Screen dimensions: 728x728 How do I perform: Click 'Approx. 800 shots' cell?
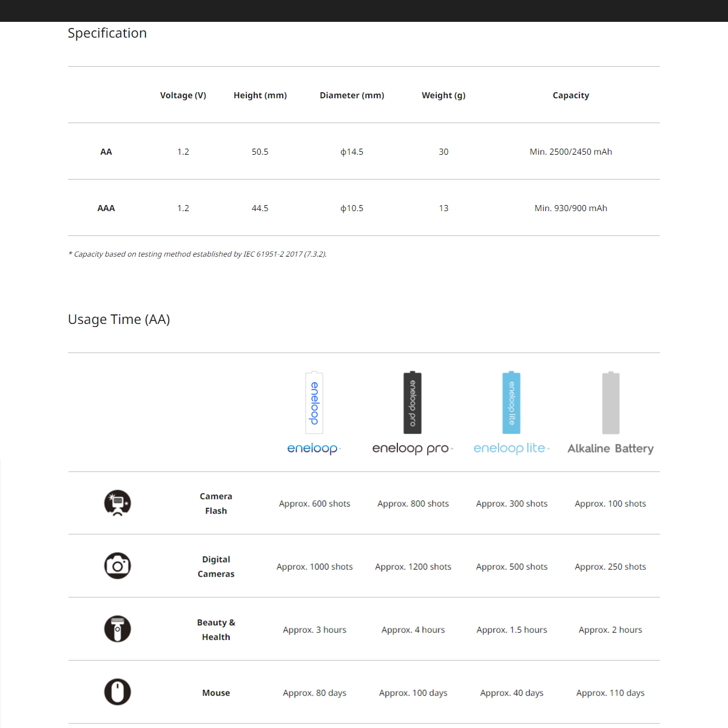pos(413,504)
